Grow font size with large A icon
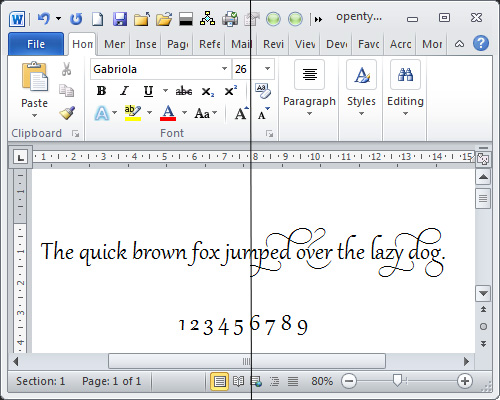500x400 pixels. (241, 113)
